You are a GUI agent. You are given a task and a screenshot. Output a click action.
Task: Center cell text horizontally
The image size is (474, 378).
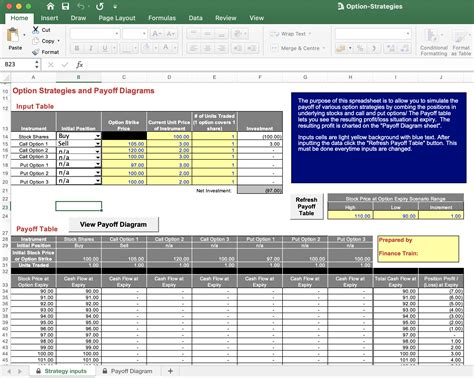point(207,48)
